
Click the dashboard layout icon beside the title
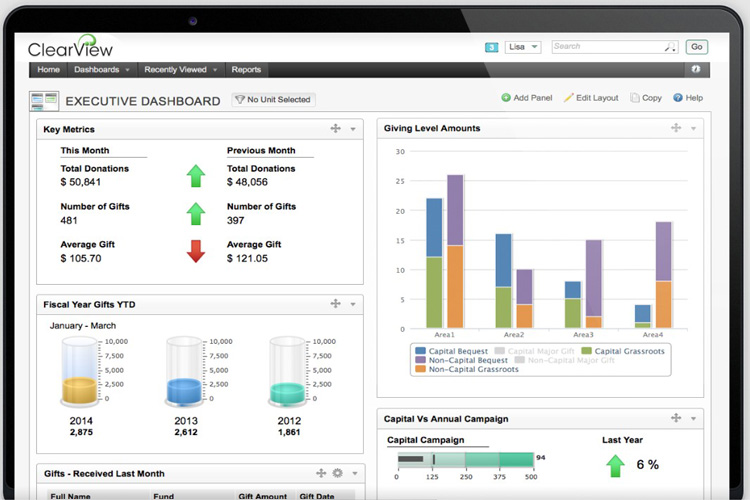(44, 100)
